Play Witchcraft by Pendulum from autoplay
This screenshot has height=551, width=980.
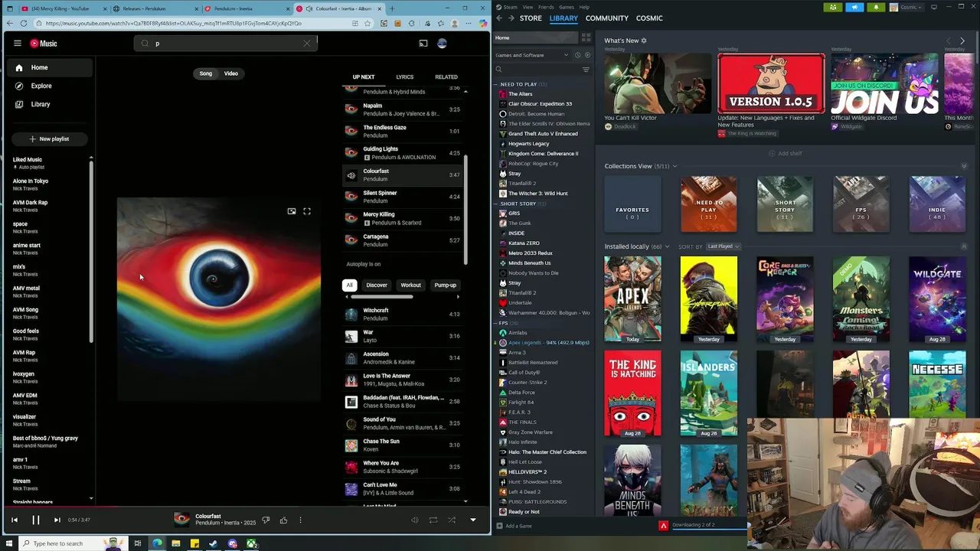(x=402, y=315)
